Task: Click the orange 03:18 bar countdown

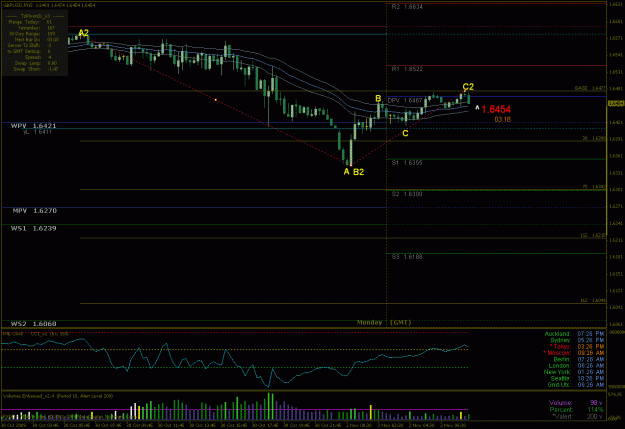Action: point(502,119)
